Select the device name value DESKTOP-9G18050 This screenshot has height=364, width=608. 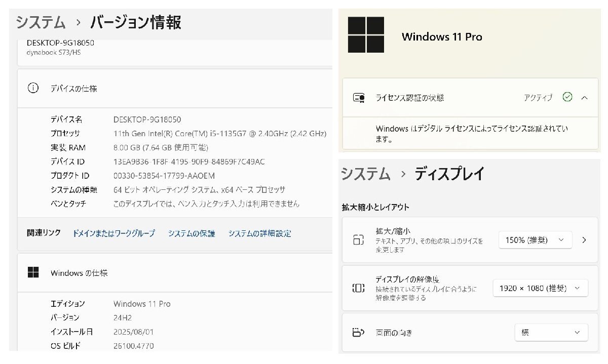(147, 119)
